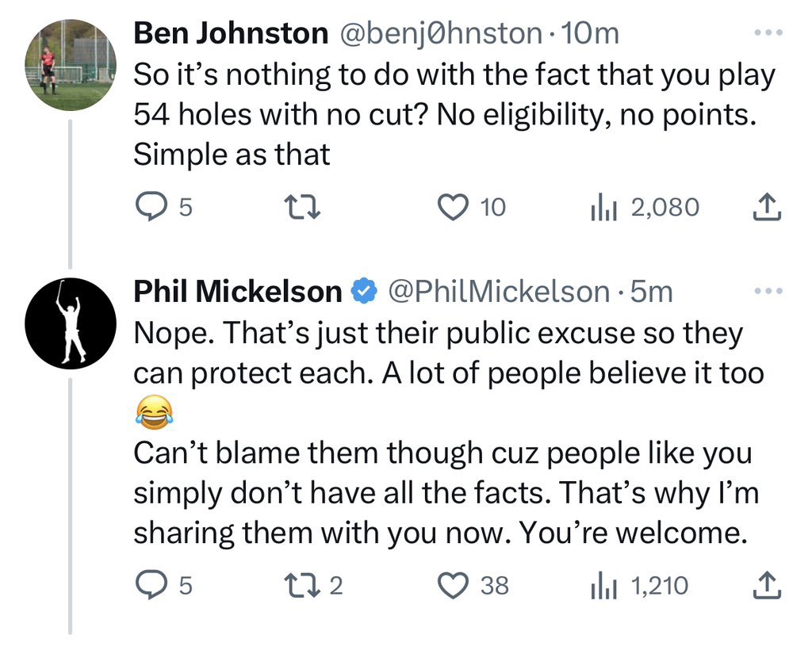Viewport: 812px width, 650px height.
Task: Like Ben Johnston's tweet
Action: click(x=453, y=207)
